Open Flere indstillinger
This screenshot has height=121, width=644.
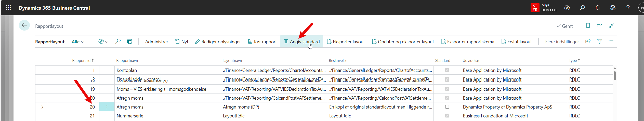click(x=562, y=42)
